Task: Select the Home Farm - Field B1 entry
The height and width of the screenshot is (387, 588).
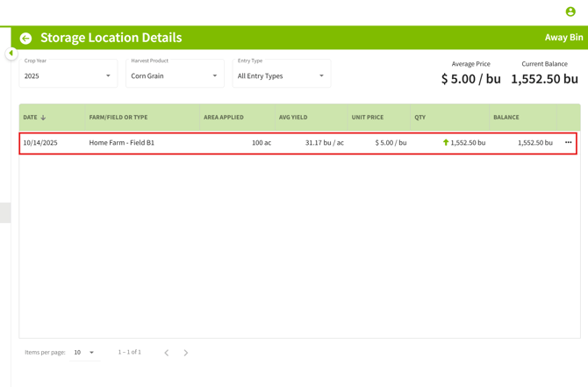Action: [x=122, y=143]
